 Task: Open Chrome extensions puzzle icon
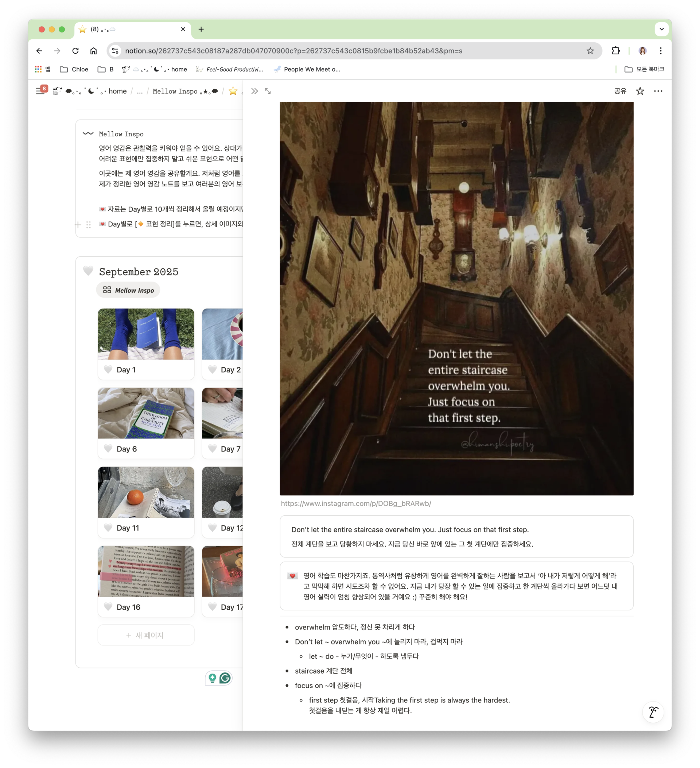tap(615, 51)
